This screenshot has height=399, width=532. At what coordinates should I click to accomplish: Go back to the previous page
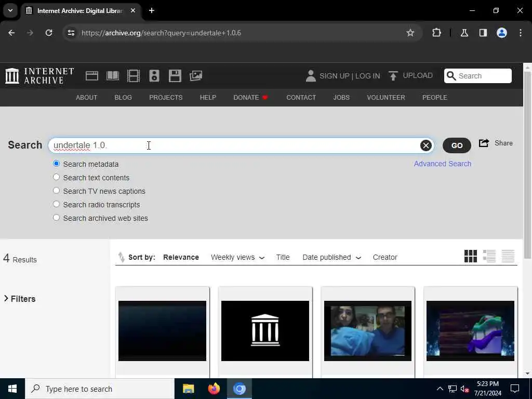11,33
